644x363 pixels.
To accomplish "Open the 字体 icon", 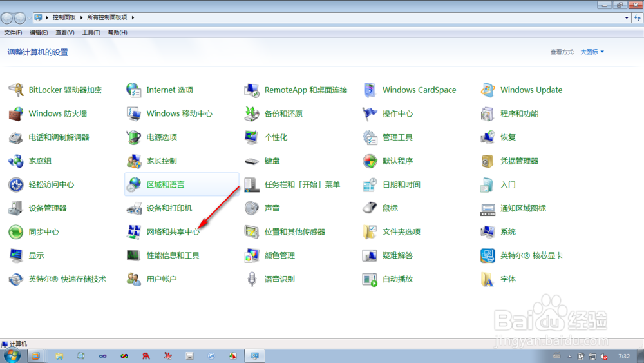I will click(x=488, y=279).
